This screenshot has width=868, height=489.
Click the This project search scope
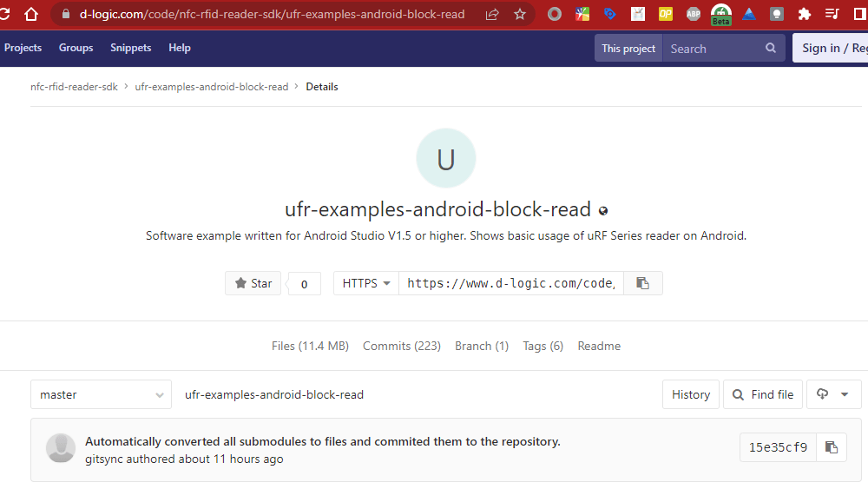[x=628, y=48]
